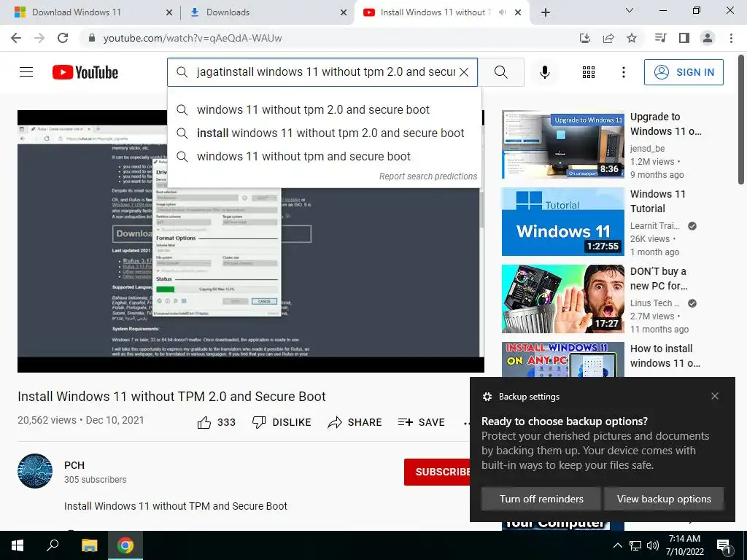Show hidden system tray icons
Viewport: 747px width, 560px height.
click(x=617, y=545)
